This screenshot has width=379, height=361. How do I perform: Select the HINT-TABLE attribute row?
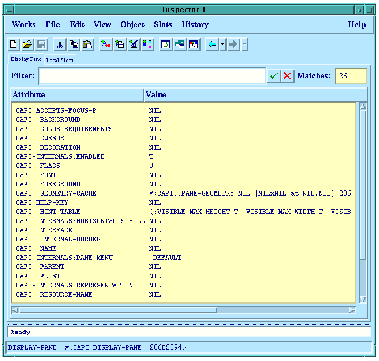184,212
